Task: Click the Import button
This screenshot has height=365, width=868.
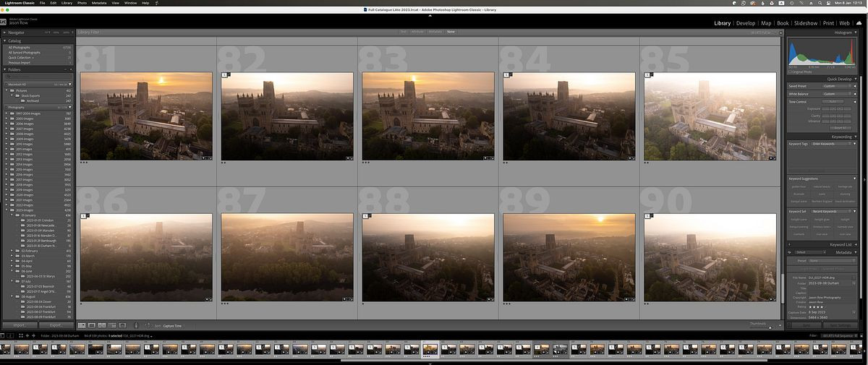Action: [x=20, y=325]
